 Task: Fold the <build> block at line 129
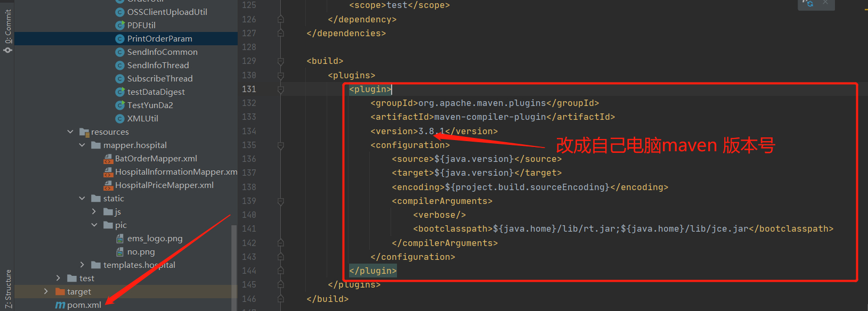(281, 62)
